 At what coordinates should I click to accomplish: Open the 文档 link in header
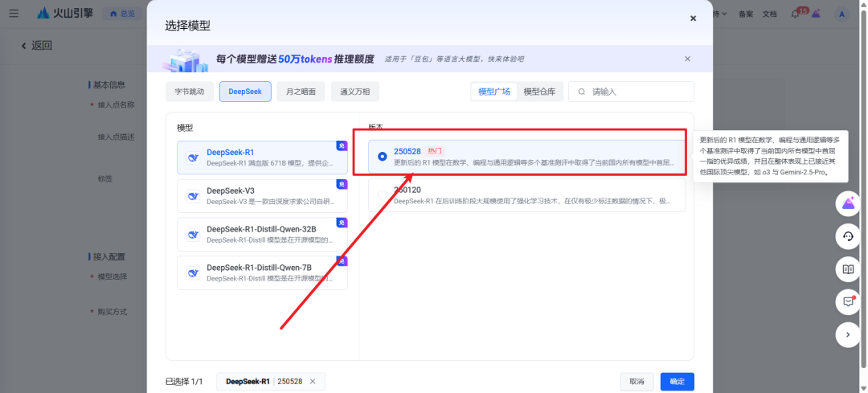tap(769, 14)
